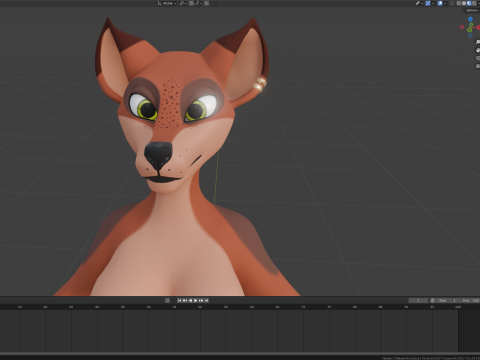Switch to rendered viewport shading
480x360 pixels.
pos(474,3)
